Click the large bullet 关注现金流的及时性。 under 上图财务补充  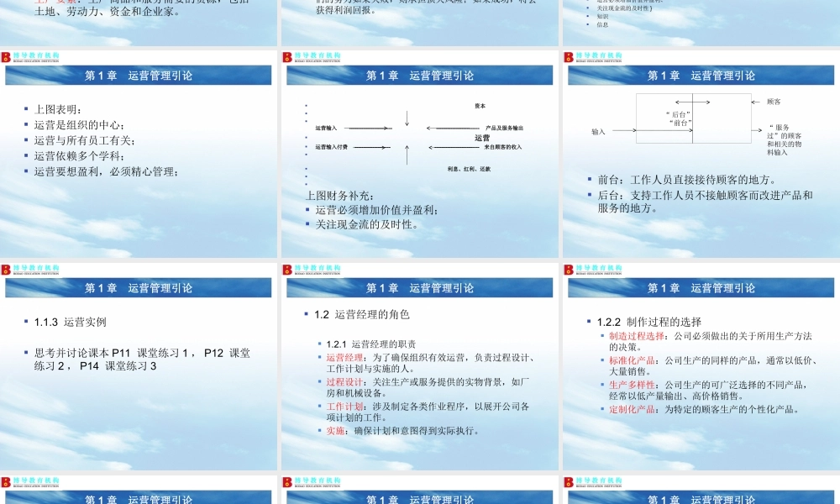coord(367,224)
